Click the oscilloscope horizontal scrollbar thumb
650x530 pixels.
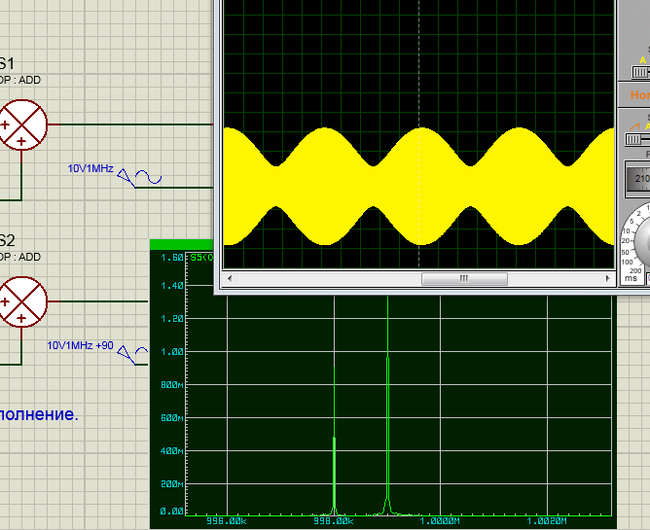(x=464, y=278)
